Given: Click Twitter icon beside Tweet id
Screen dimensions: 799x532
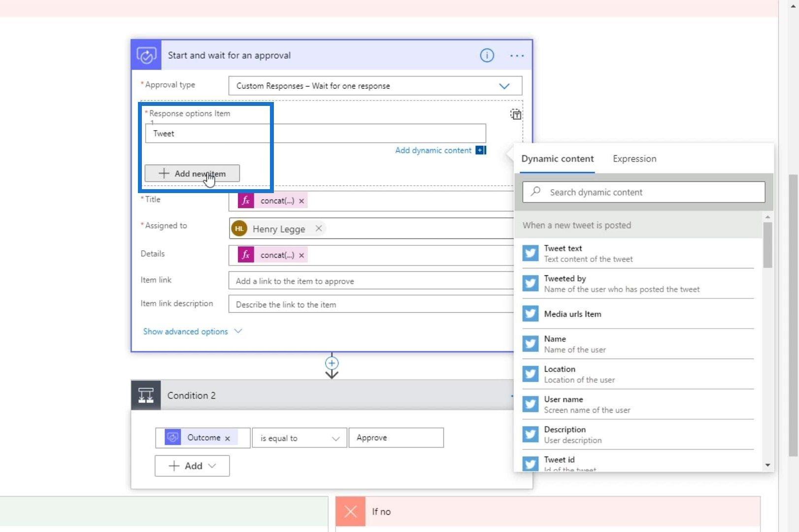Looking at the screenshot, I should (531, 464).
